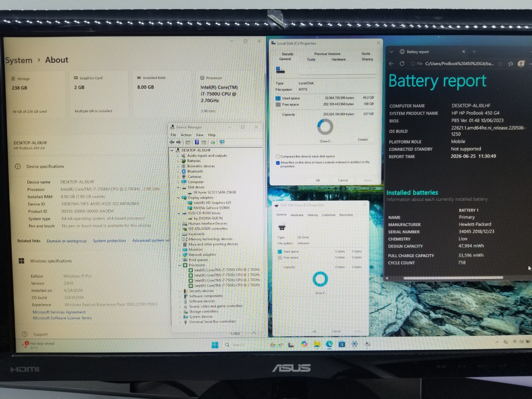Click the Battery report horizontal scrollbar

tap(453, 278)
